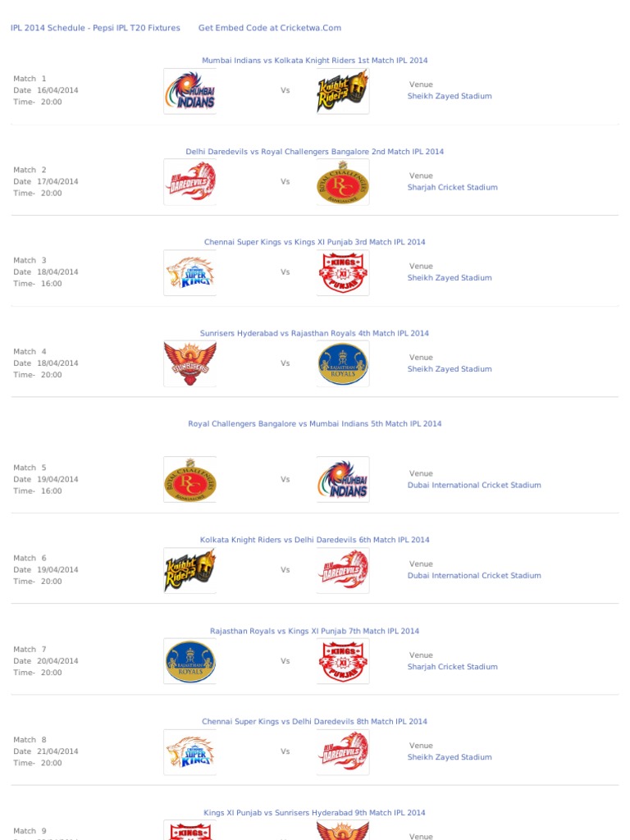The image size is (630, 840).
Task: Click the Kolkata Knight Riders logo in Match 6
Action: pos(189,570)
